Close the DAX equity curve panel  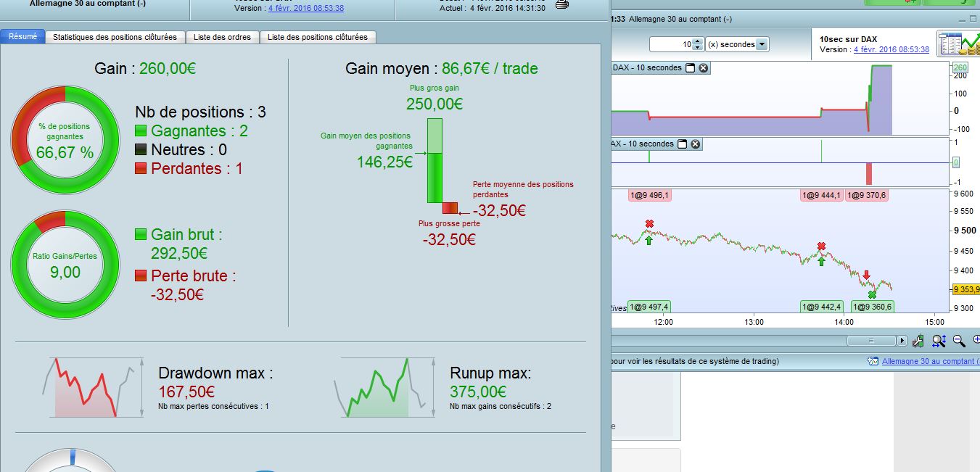[704, 68]
